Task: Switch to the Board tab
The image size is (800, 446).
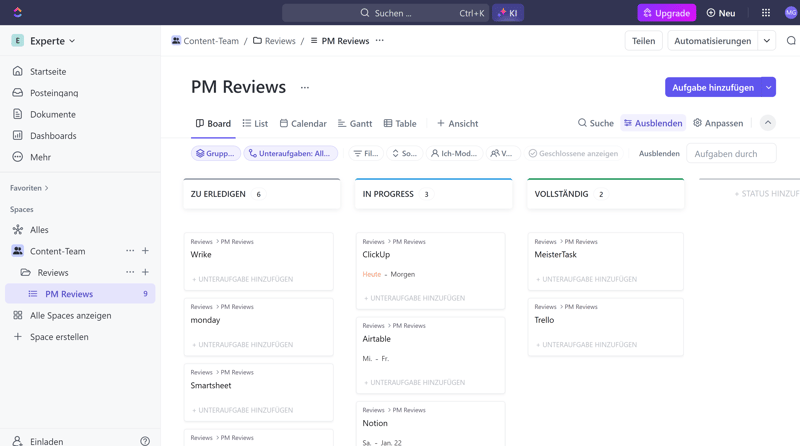Action: pyautogui.click(x=213, y=123)
